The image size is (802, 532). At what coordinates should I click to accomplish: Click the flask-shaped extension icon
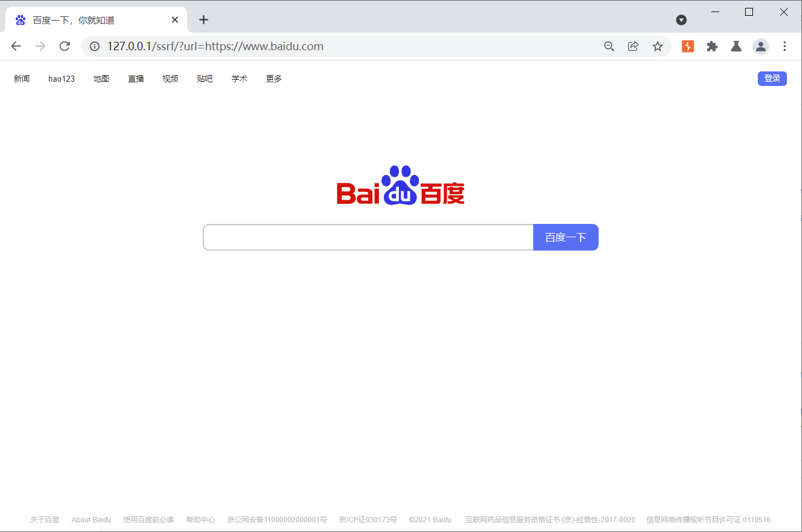coord(736,46)
